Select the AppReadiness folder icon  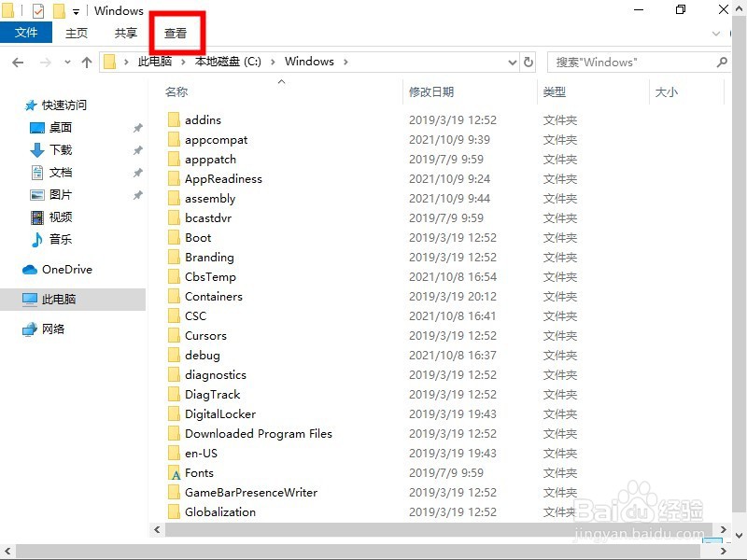click(x=174, y=178)
